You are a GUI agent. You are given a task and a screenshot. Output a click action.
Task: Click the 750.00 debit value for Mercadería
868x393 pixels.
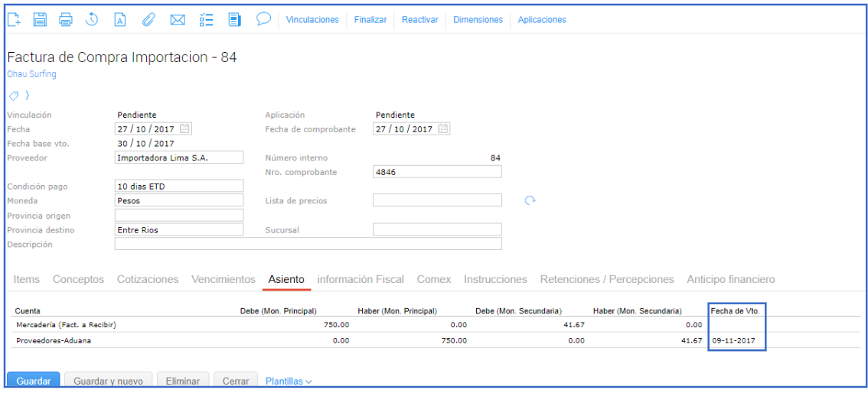tap(337, 324)
